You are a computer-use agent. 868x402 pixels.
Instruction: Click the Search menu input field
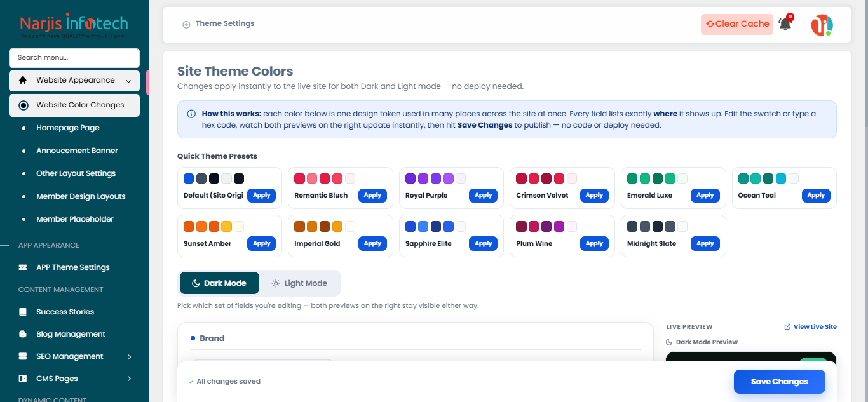tap(74, 58)
